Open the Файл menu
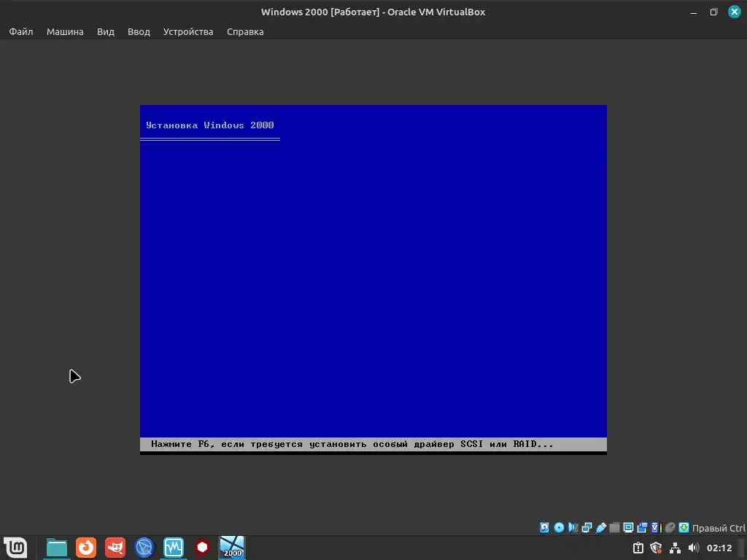Viewport: 747px width, 560px height. click(21, 31)
